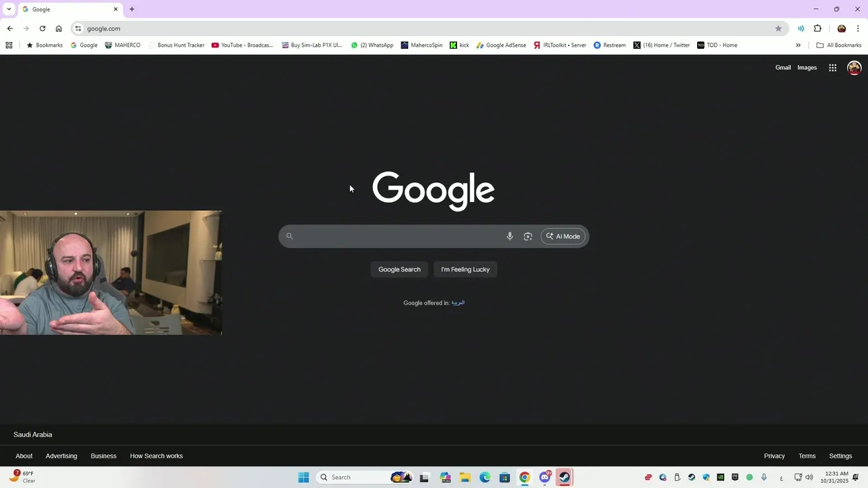
Task: Open the Buy Sim-Lab P1X bookmark
Action: click(311, 45)
